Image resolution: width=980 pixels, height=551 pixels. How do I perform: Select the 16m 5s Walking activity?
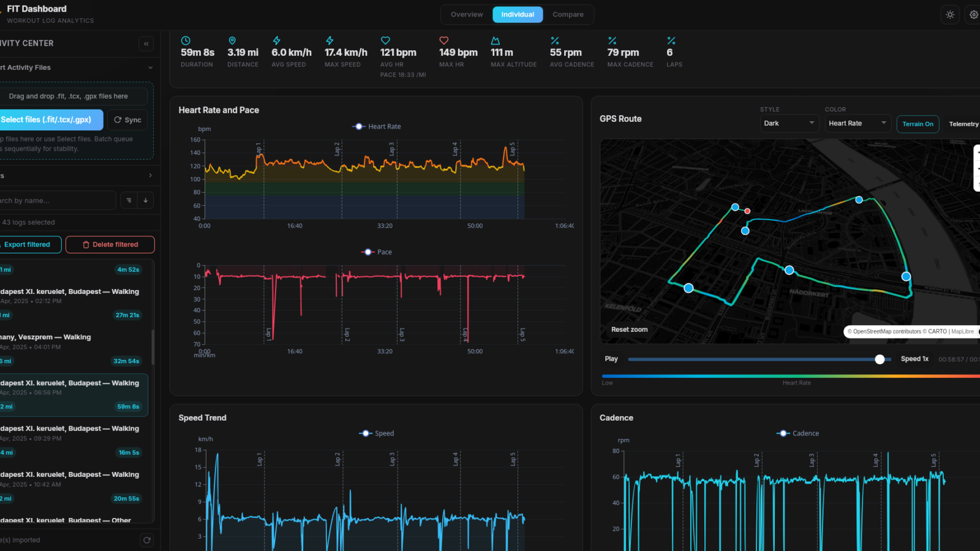73,440
